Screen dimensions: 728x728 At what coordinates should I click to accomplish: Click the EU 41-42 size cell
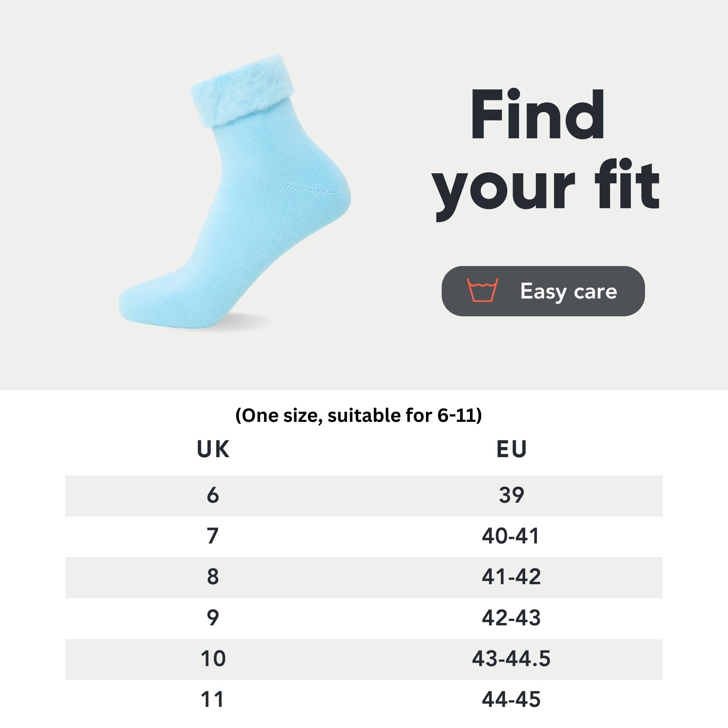pyautogui.click(x=511, y=577)
